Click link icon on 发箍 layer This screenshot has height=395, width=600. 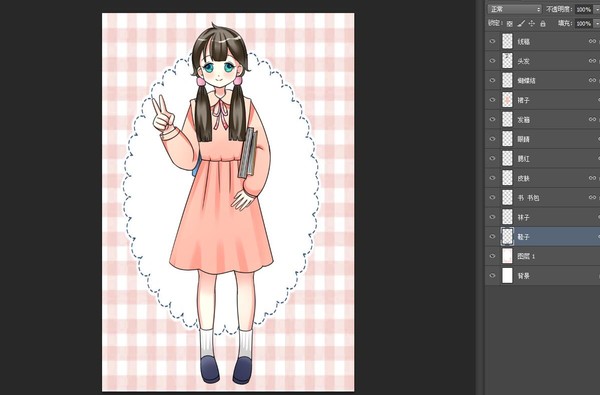[x=592, y=119]
